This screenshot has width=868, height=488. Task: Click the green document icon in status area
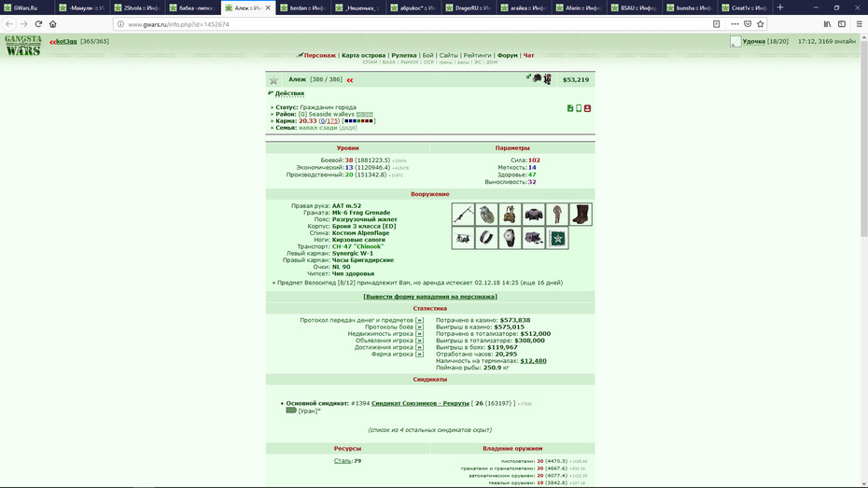[570, 108]
